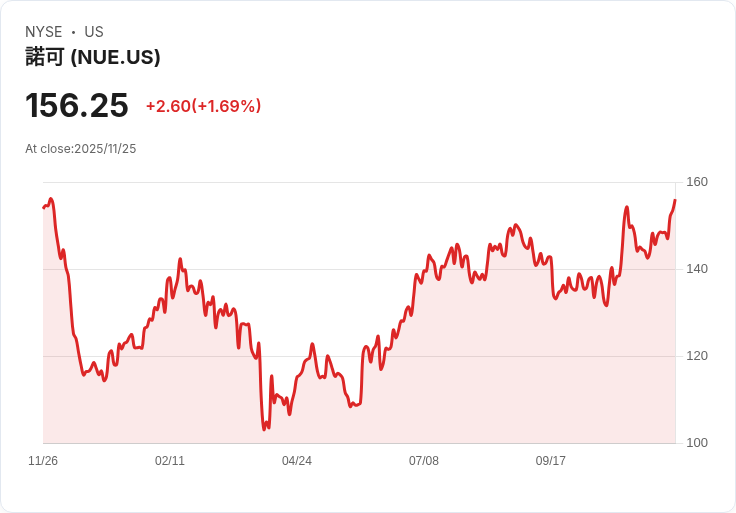The width and height of the screenshot is (736, 513).
Task: Click the +2.60(+1.69%) price change
Action: (x=203, y=106)
